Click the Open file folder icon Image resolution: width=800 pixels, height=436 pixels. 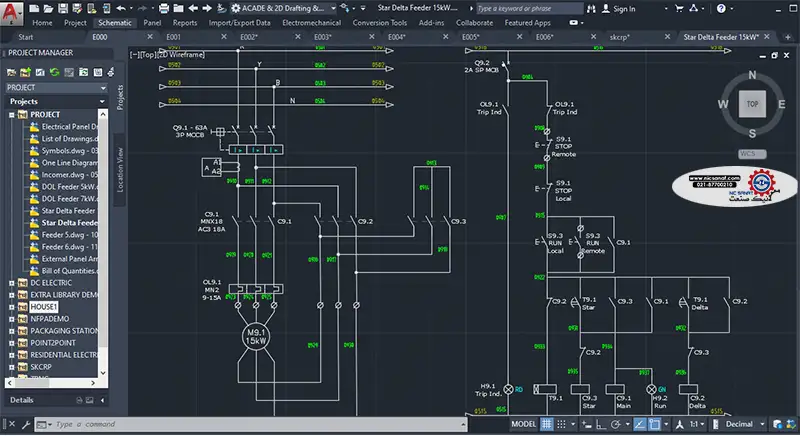click(48, 8)
